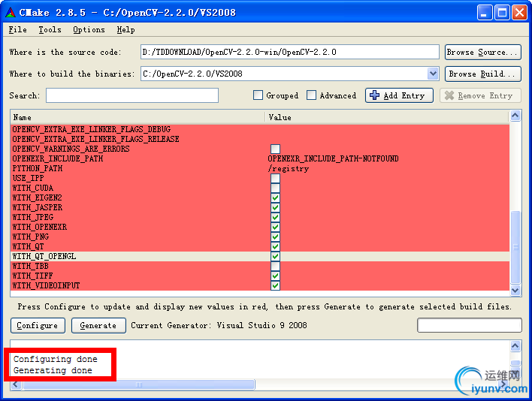Enable the WITH_TBB checkbox

click(275, 266)
